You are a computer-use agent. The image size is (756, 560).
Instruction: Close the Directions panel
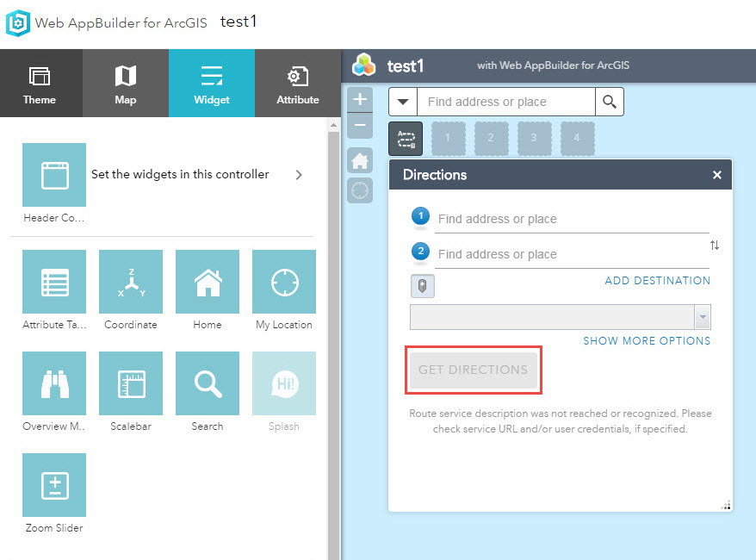pos(717,175)
